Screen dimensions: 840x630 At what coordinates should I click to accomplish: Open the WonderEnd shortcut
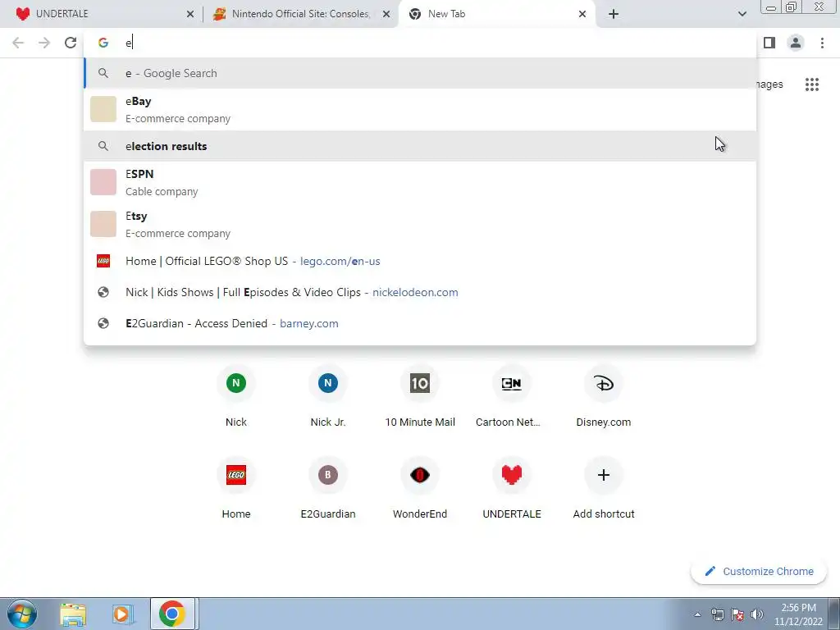point(420,489)
